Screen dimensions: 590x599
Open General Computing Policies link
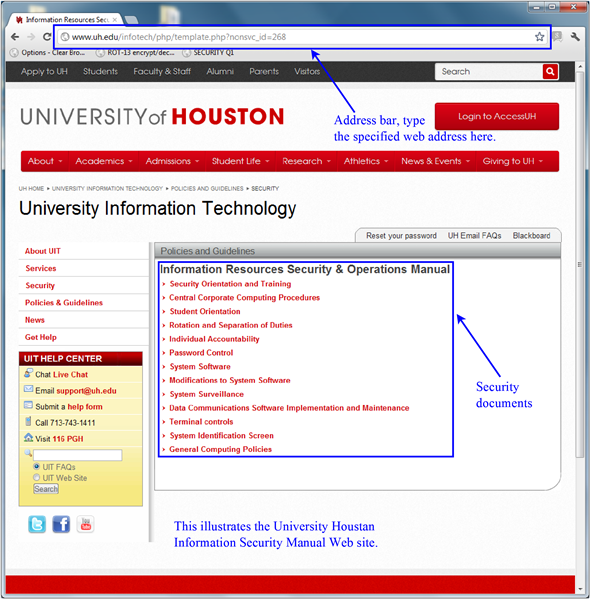[220, 449]
